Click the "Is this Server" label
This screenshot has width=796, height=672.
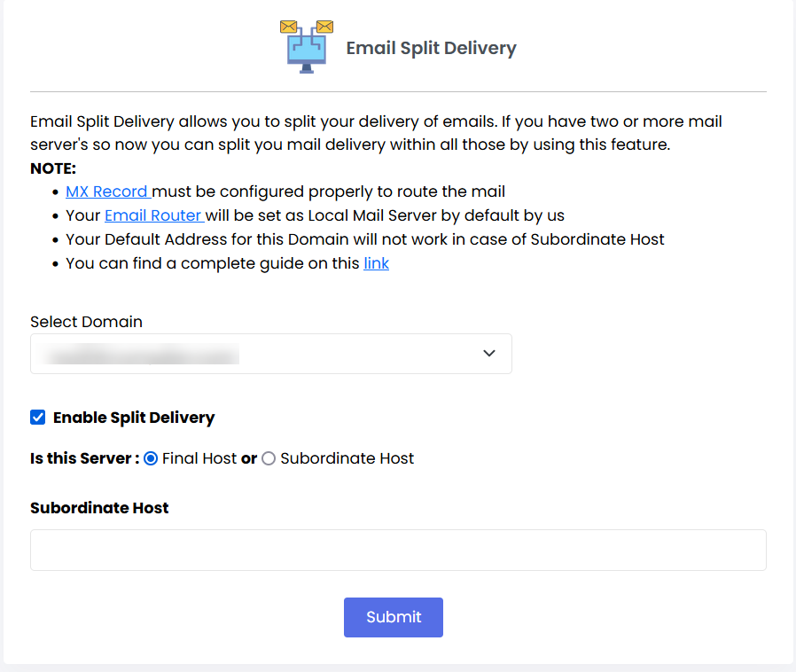click(x=84, y=458)
